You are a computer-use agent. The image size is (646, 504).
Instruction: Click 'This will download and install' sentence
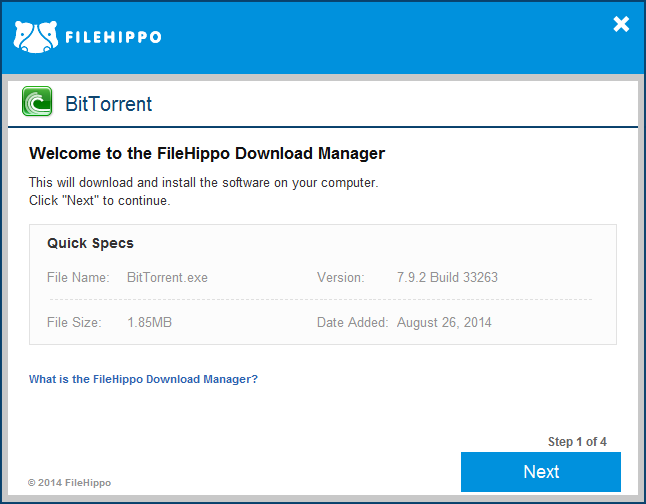pos(204,183)
